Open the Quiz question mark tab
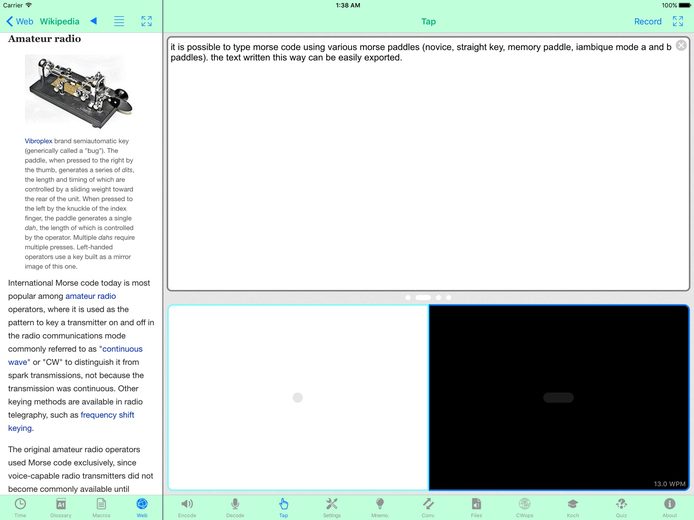 click(x=621, y=508)
